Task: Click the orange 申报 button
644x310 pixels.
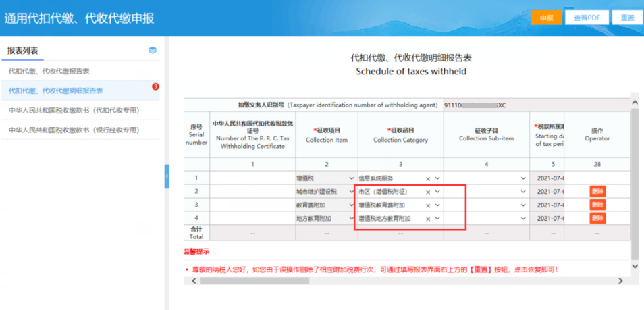Action: [x=546, y=18]
